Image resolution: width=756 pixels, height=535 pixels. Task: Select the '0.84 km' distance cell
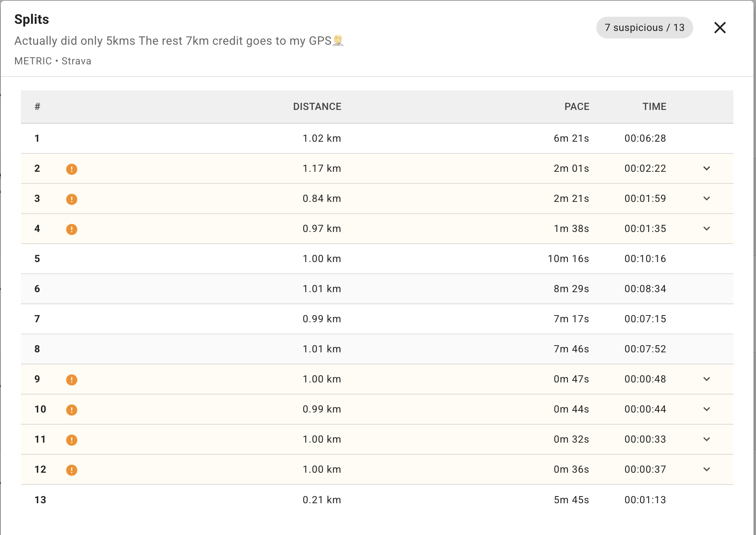point(322,199)
